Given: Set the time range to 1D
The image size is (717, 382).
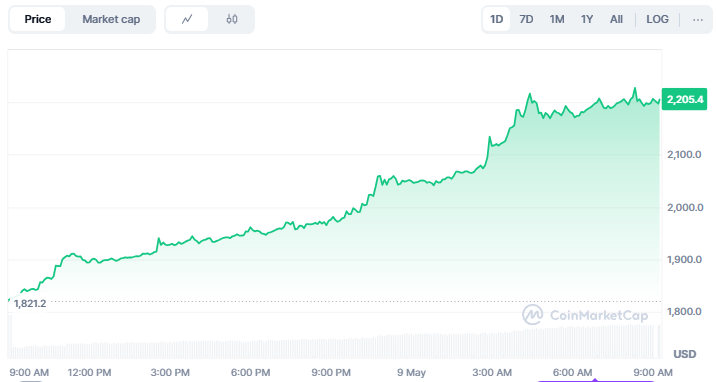Looking at the screenshot, I should click(497, 19).
